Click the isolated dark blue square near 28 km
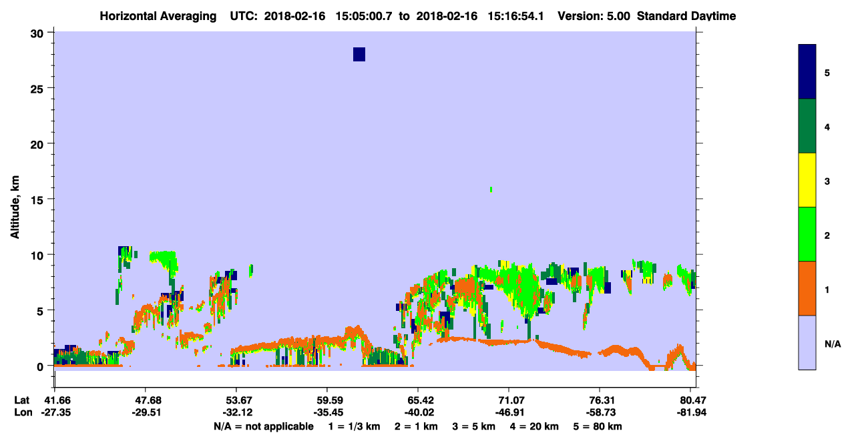This screenshot has height=445, width=868. coord(359,54)
